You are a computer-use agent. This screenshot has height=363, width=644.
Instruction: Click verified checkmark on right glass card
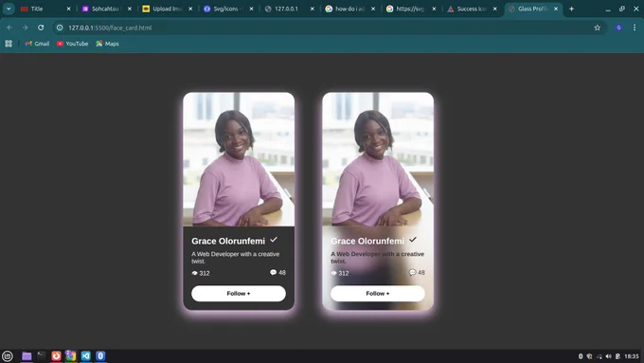[x=413, y=239]
